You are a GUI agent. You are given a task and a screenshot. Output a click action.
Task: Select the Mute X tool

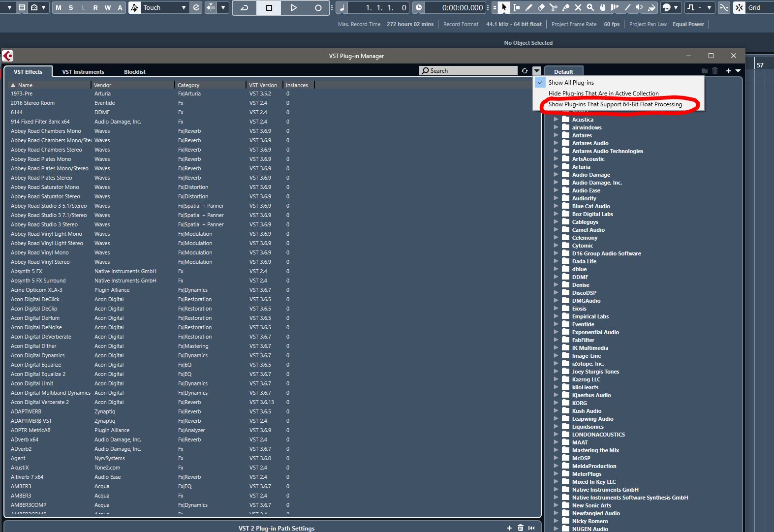coord(578,7)
